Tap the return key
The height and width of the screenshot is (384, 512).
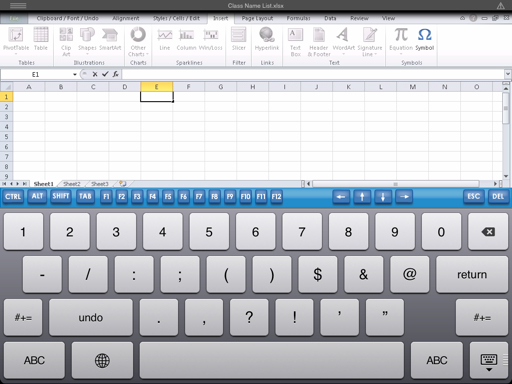[x=472, y=274]
